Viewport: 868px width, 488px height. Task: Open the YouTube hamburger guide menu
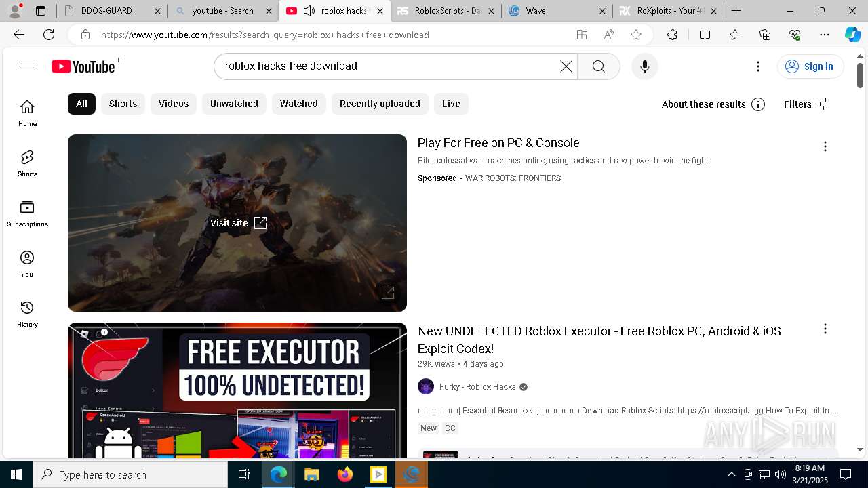pos(27,66)
